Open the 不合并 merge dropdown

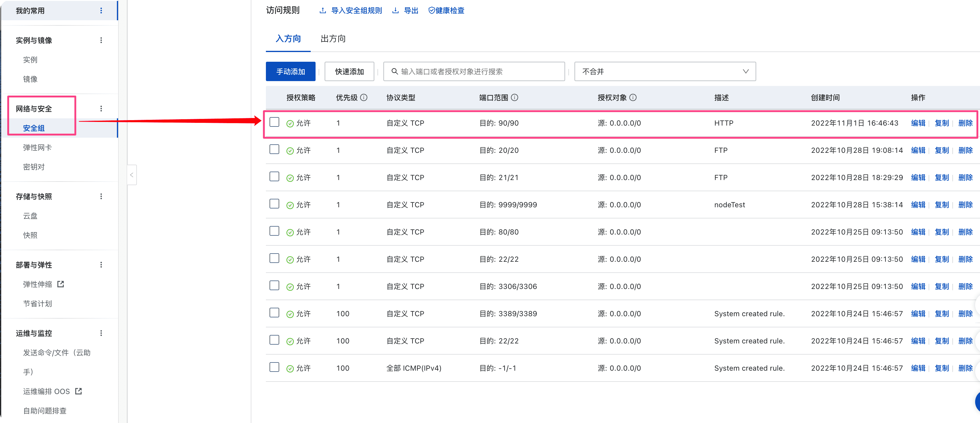(x=665, y=71)
